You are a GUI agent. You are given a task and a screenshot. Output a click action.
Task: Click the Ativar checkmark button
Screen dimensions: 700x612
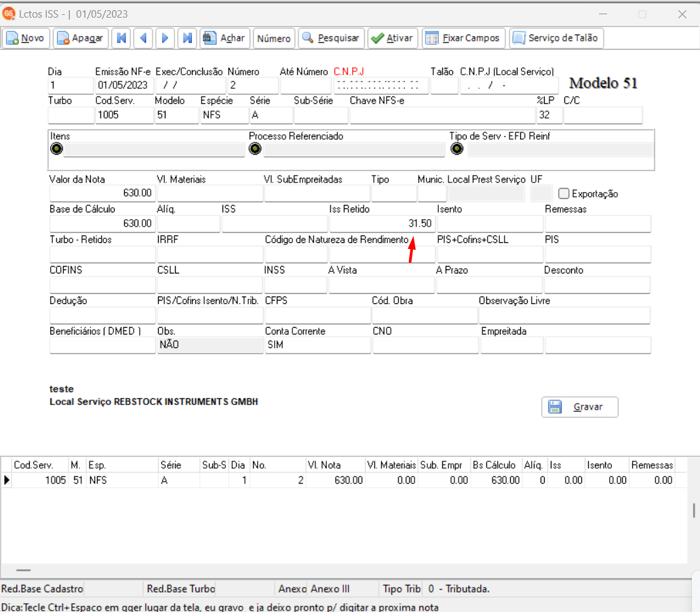coord(393,38)
